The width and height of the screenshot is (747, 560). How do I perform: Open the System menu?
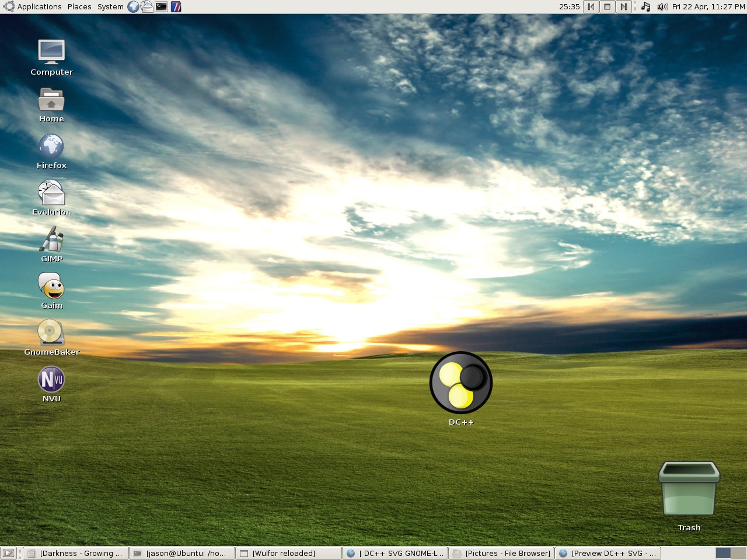pos(110,7)
